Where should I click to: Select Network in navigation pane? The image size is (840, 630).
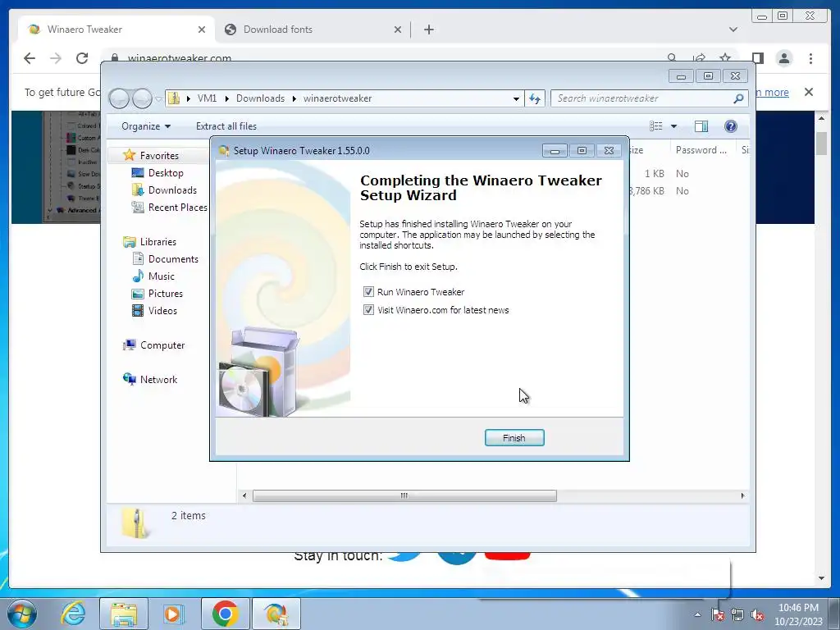coord(158,380)
